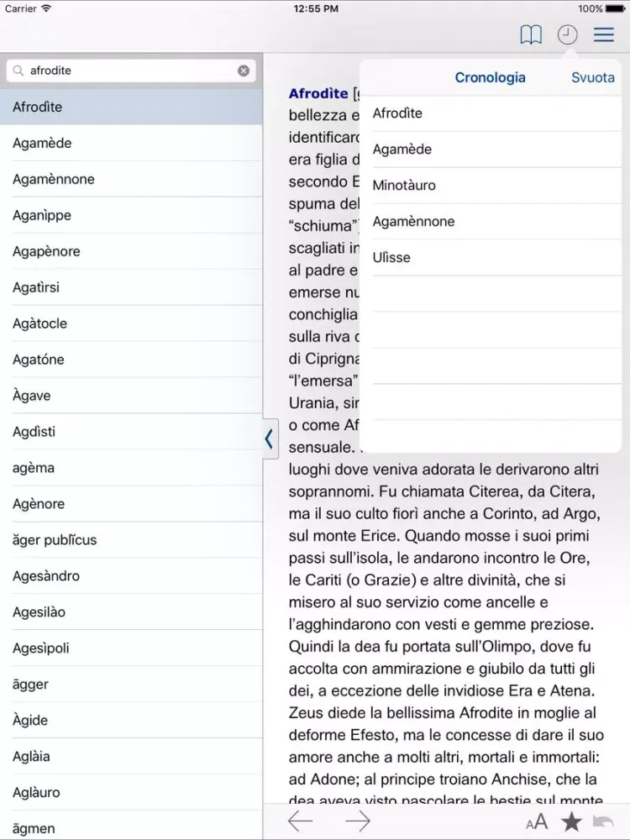Go forward with the right arrow
630x840 pixels.
click(357, 822)
